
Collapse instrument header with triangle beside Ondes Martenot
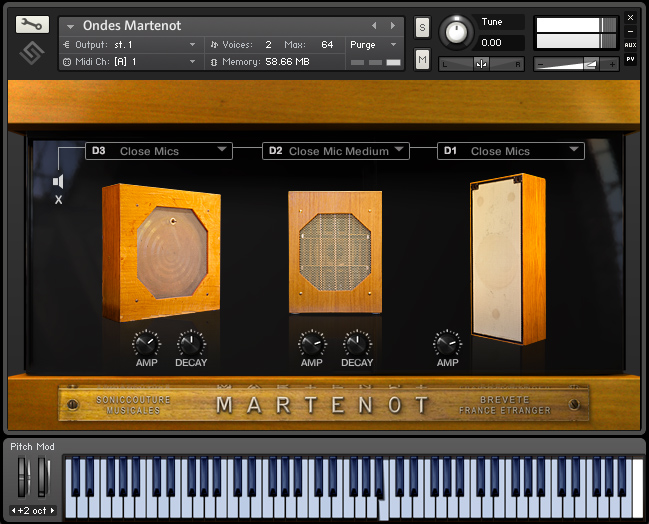(x=70, y=26)
